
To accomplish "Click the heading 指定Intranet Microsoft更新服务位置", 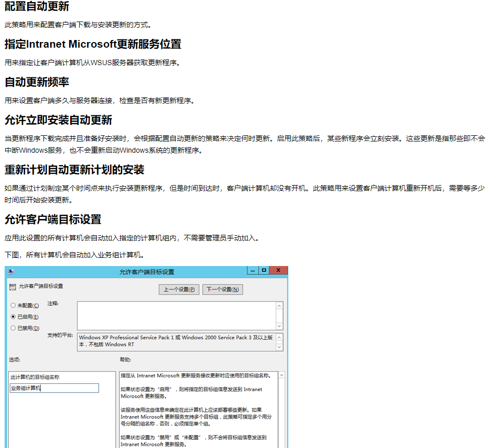I will (x=93, y=44).
